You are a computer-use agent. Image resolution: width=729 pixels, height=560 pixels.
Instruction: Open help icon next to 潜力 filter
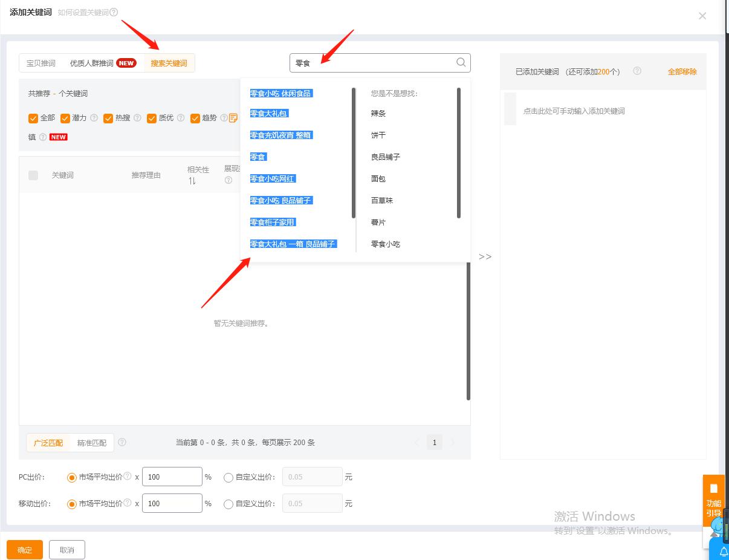95,118
